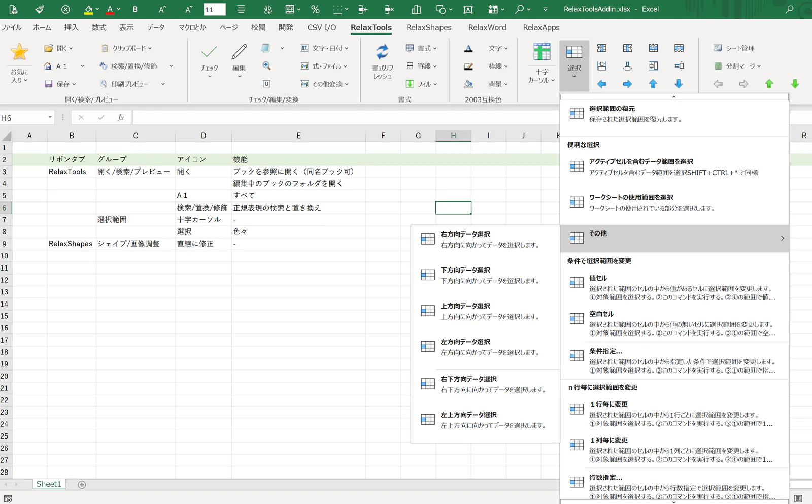Open the 開く dropdown

click(58, 48)
